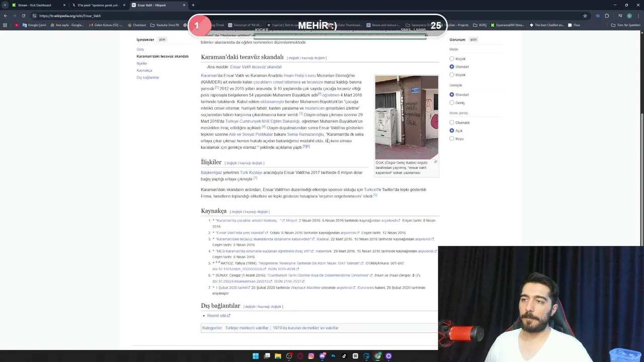Open File Explorer from the taskbar
This screenshot has width=644, height=362.
[x=278, y=356]
